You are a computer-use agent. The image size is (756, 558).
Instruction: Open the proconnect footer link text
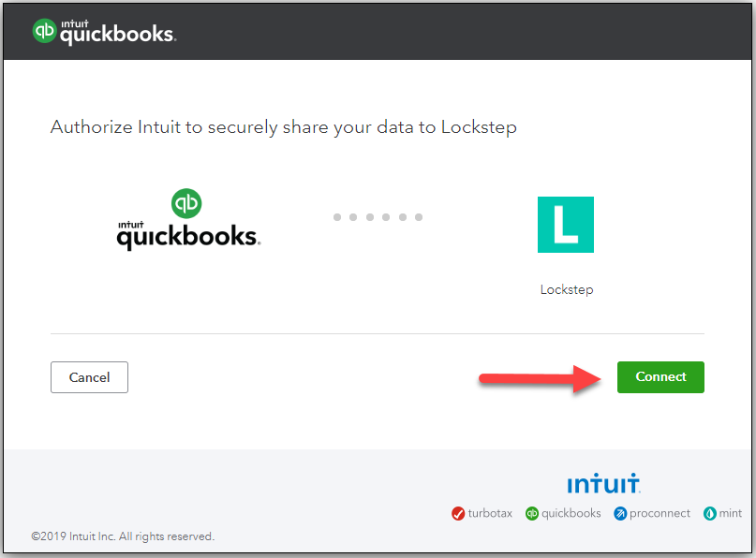660,513
